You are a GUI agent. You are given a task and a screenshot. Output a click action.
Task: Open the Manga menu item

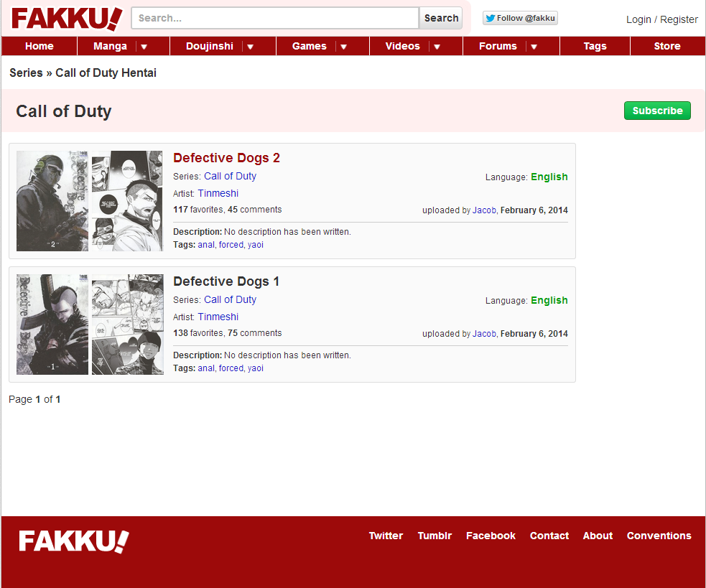tap(110, 47)
